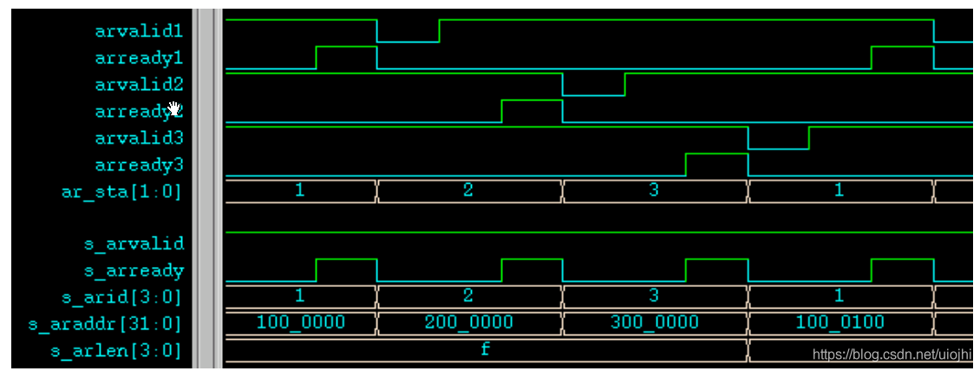980x371 pixels.
Task: Select the s_arready signal name
Action: [x=134, y=271]
